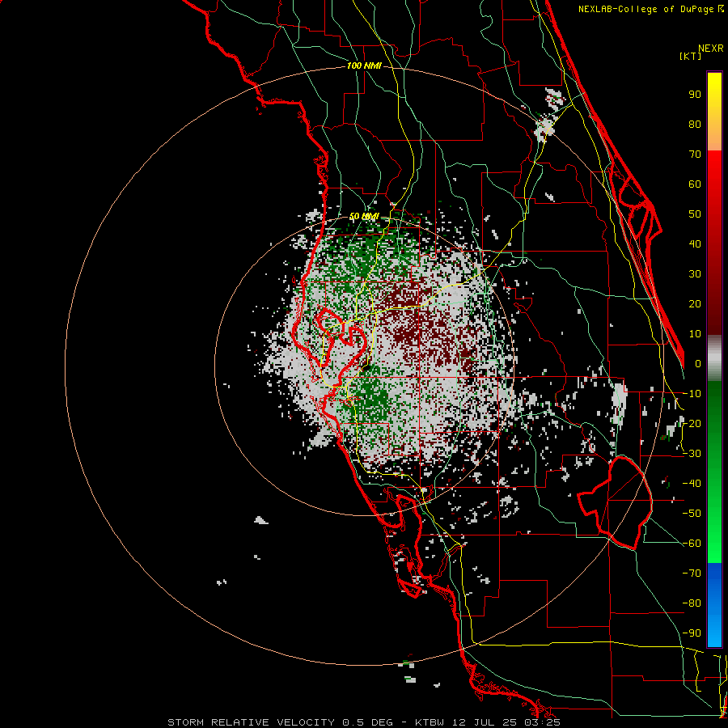
Task: Click the positive 50 scale value
Action: 695,214
